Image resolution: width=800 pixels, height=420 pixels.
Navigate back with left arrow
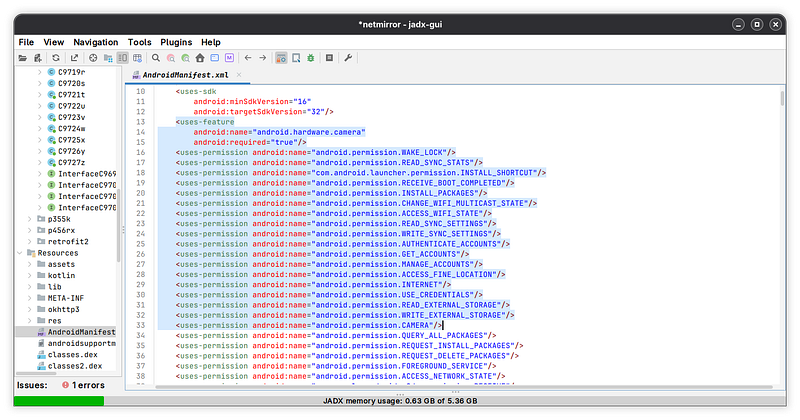[x=248, y=58]
